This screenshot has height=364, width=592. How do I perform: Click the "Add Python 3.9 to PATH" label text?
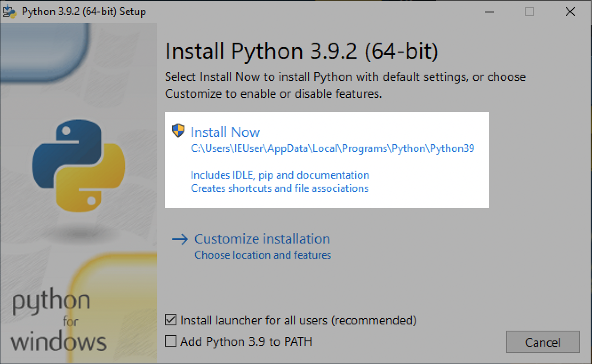246,341
